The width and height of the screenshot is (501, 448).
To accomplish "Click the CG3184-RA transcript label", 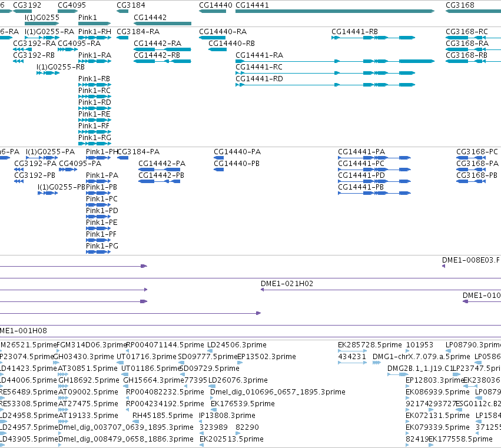I will tap(138, 32).
